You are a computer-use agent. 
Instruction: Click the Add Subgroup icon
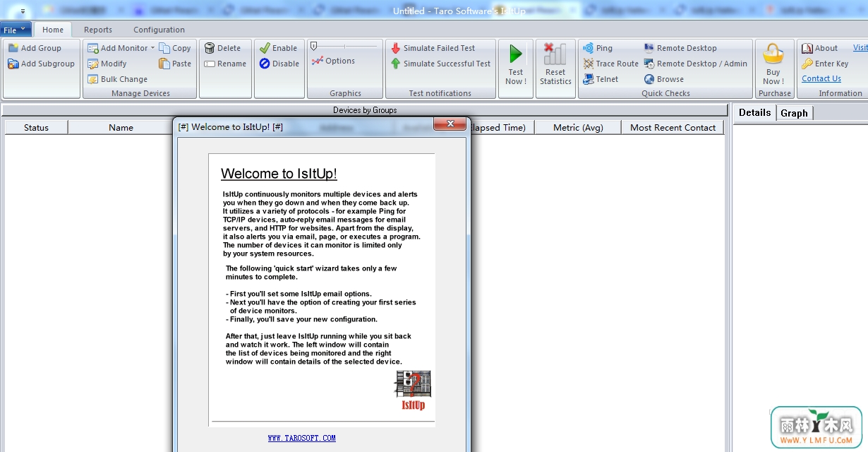click(13, 64)
